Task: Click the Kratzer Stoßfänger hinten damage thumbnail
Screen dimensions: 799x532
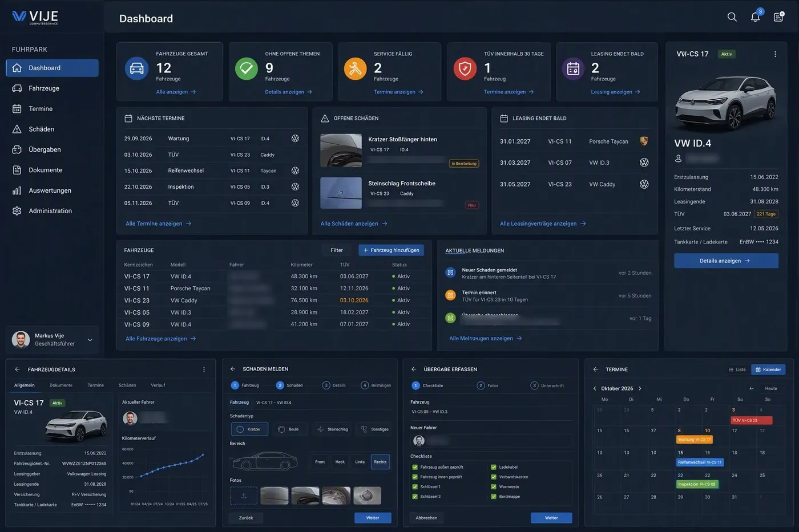Action: pos(341,151)
